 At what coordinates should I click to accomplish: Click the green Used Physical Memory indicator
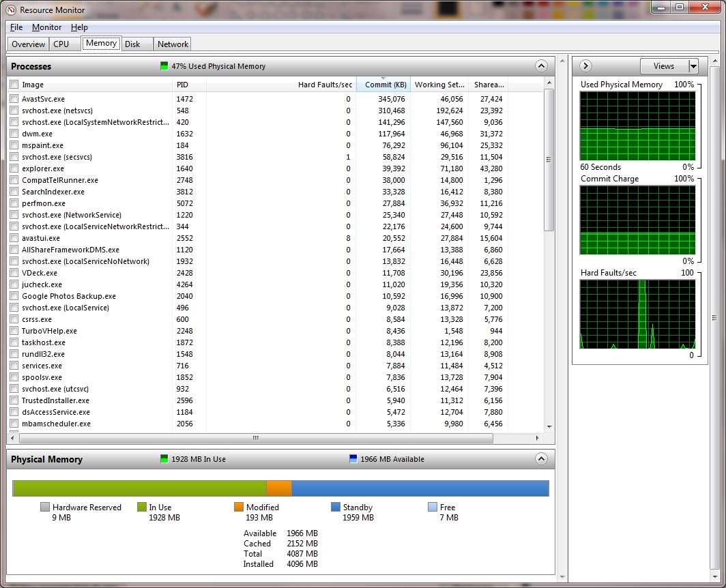(164, 66)
